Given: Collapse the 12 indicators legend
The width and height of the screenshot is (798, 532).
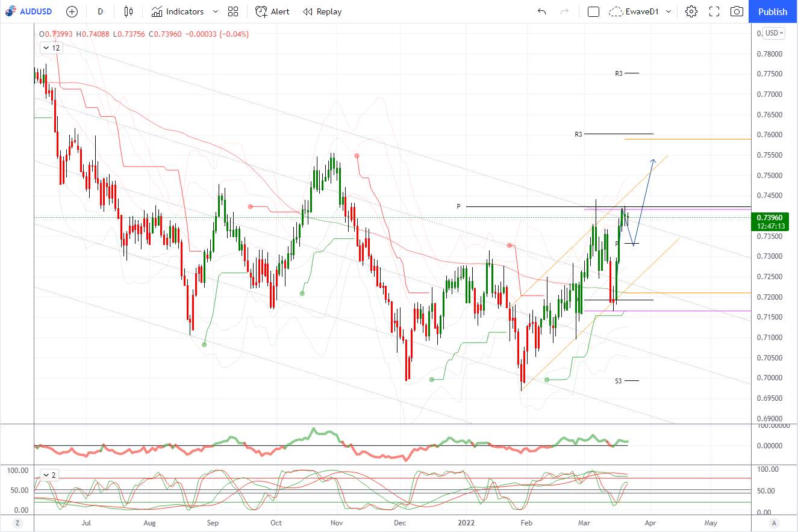Looking at the screenshot, I should pos(51,48).
